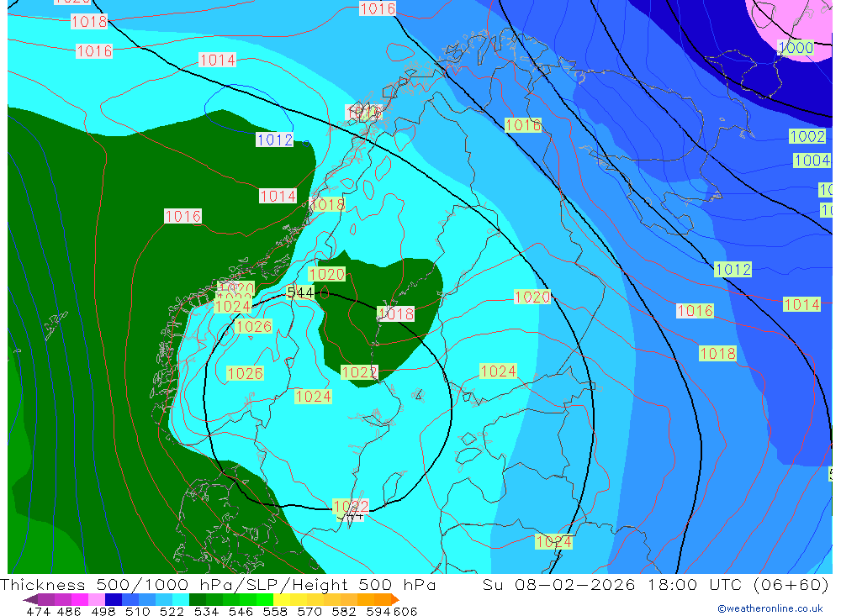Viewport: 841px width, 616px height.
Task: Click the 1012 label with green background
Action: [x=733, y=269]
